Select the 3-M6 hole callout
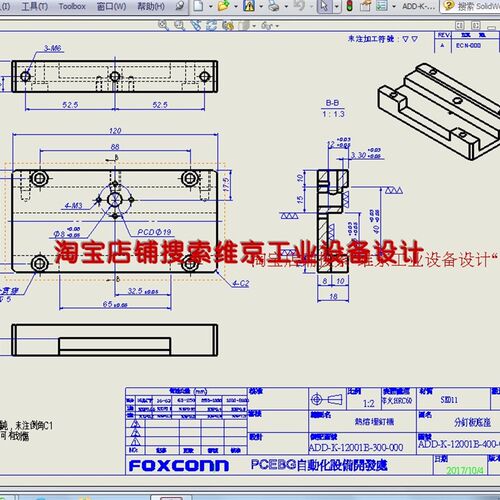 click(53, 48)
